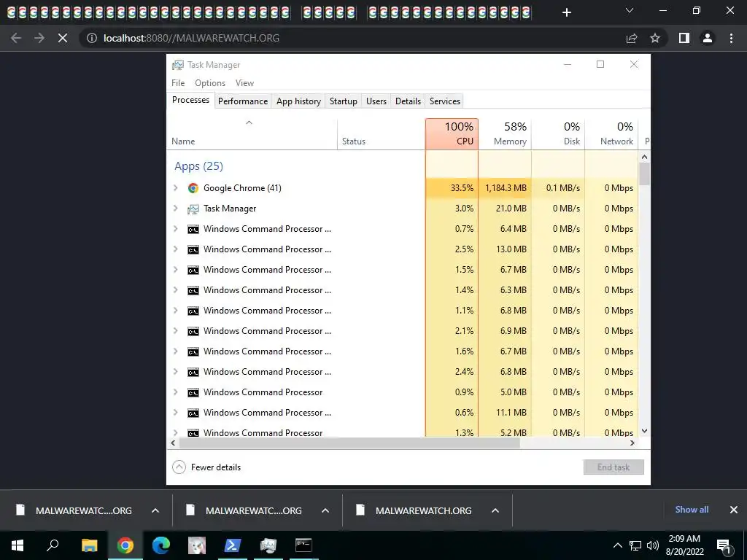The height and width of the screenshot is (560, 747).
Task: Expand Windows Command Processor row using 6.3 MB
Action: 175,290
